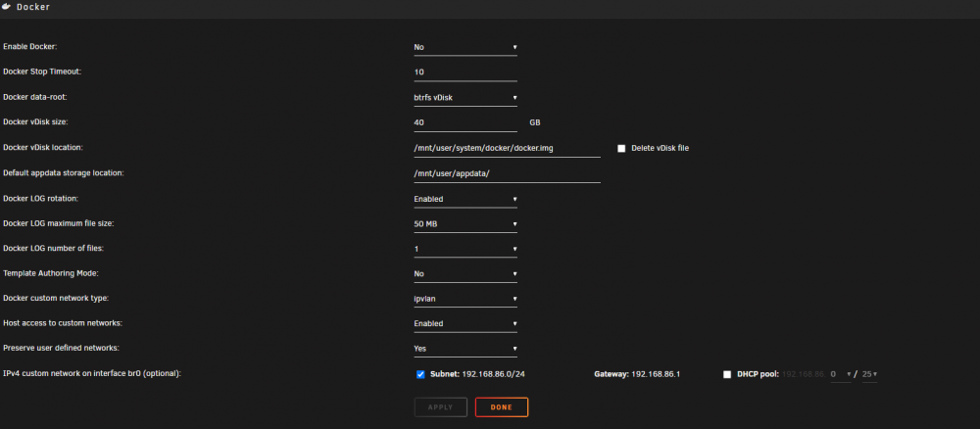
Task: Click the Docker vDisk location path field
Action: 507,149
